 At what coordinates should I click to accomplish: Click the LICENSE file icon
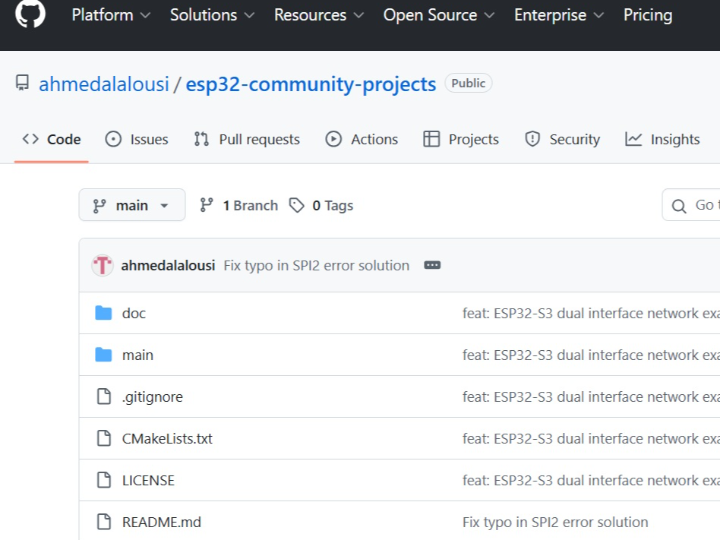click(x=103, y=480)
